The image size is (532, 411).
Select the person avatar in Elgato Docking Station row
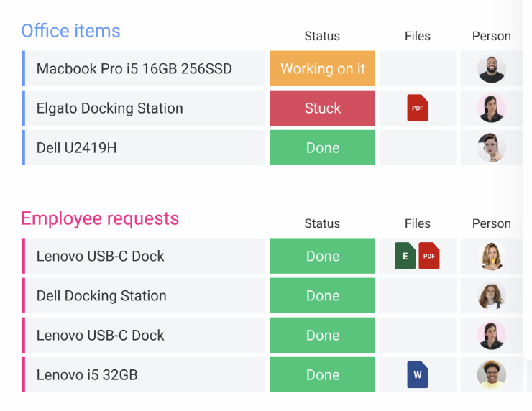[x=491, y=108]
